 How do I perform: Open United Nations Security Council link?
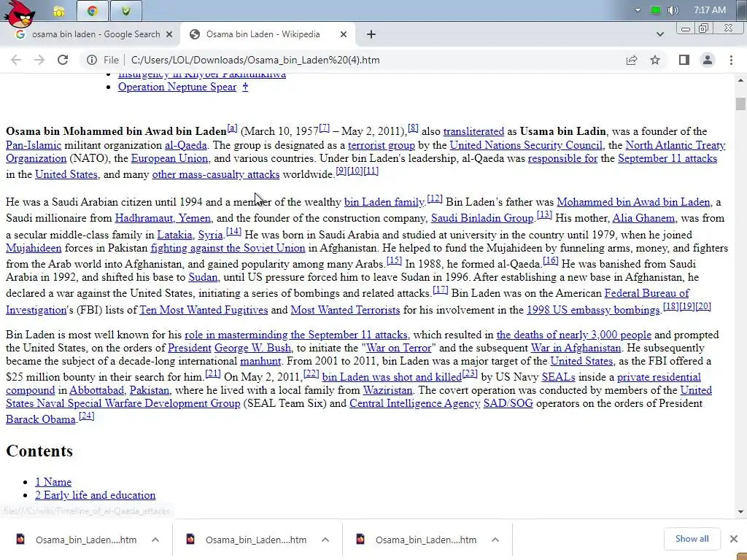[526, 145]
